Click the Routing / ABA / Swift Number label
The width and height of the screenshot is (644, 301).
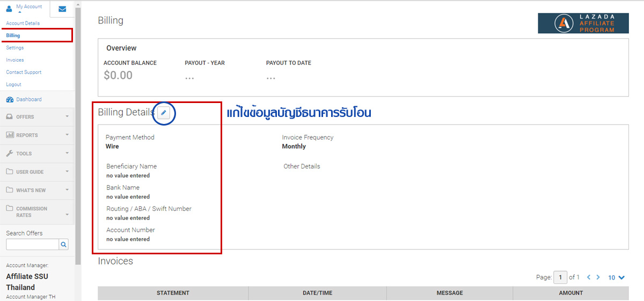point(149,209)
